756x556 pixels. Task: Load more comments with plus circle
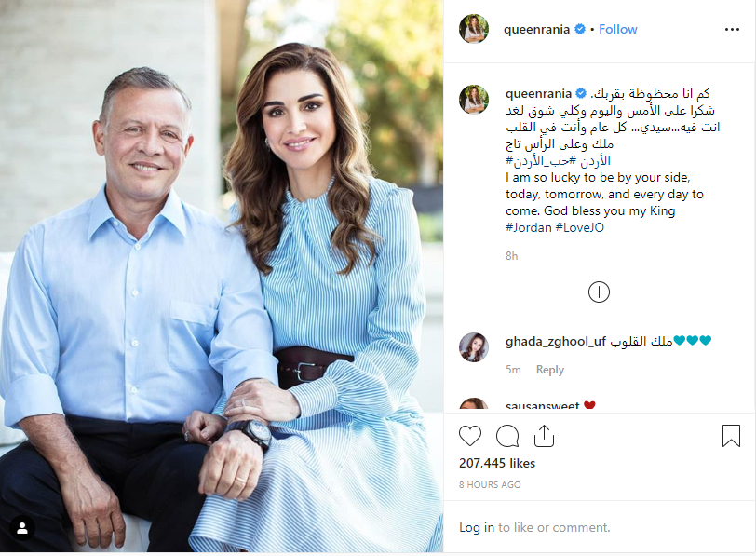click(x=599, y=292)
